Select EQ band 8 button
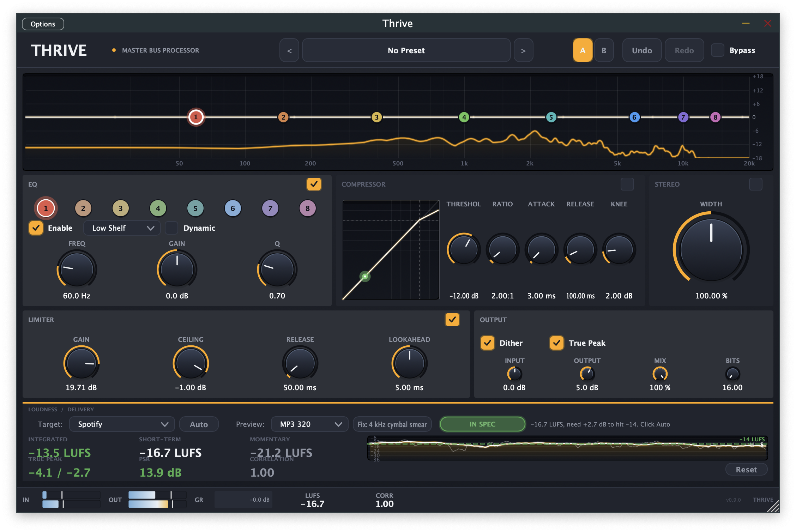796x532 pixels. point(308,208)
